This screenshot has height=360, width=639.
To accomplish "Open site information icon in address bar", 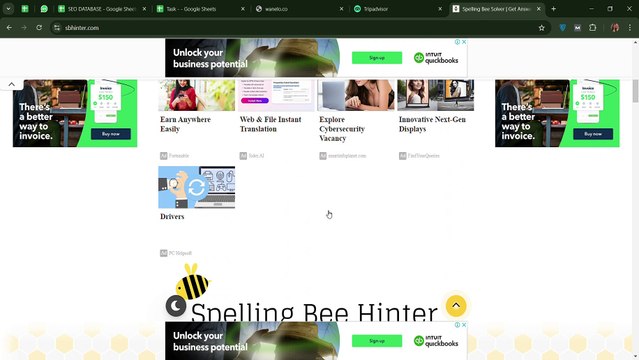I will pyautogui.click(x=57, y=28).
